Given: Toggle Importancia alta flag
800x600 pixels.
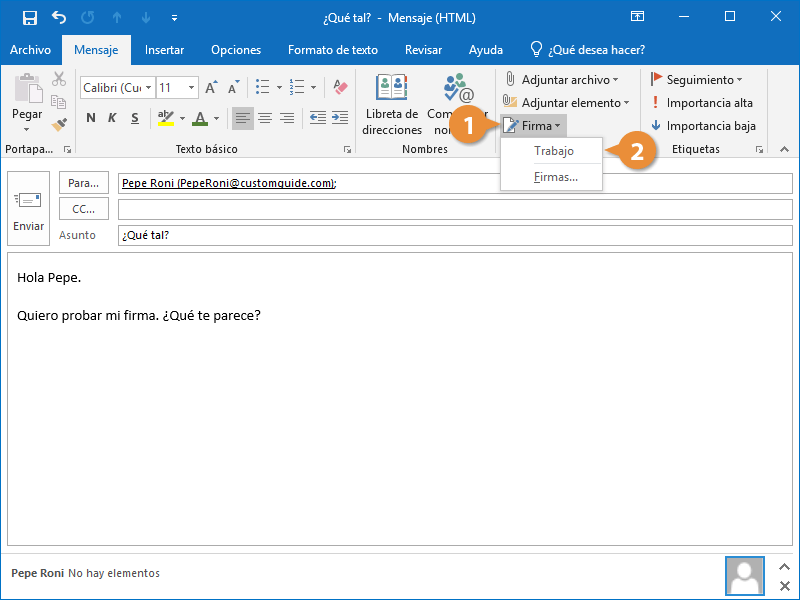Looking at the screenshot, I should click(x=701, y=103).
